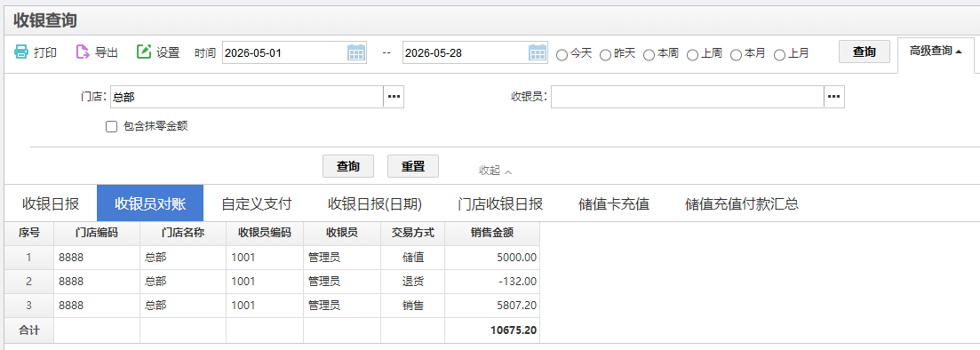
Task: Select the 上周 radio option
Action: (x=692, y=55)
